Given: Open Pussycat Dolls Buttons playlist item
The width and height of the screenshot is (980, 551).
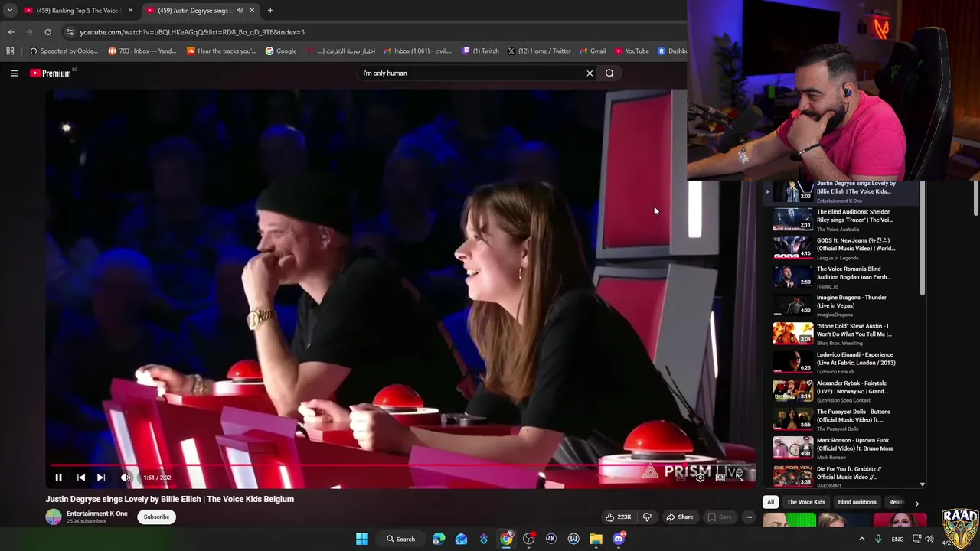Looking at the screenshot, I should (842, 420).
